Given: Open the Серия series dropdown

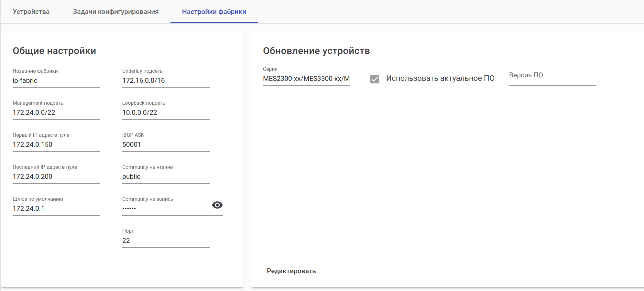Looking at the screenshot, I should tap(306, 79).
